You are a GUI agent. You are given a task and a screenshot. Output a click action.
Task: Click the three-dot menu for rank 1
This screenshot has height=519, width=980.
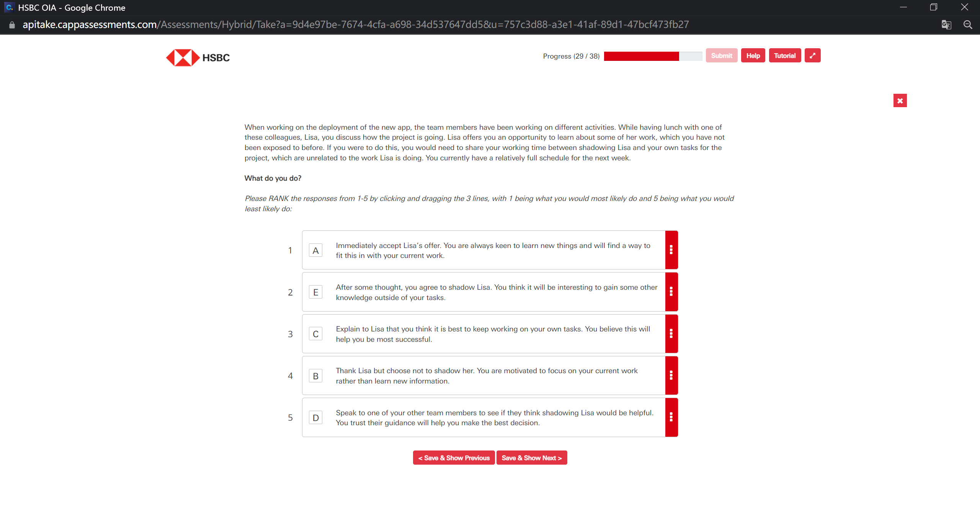671,250
